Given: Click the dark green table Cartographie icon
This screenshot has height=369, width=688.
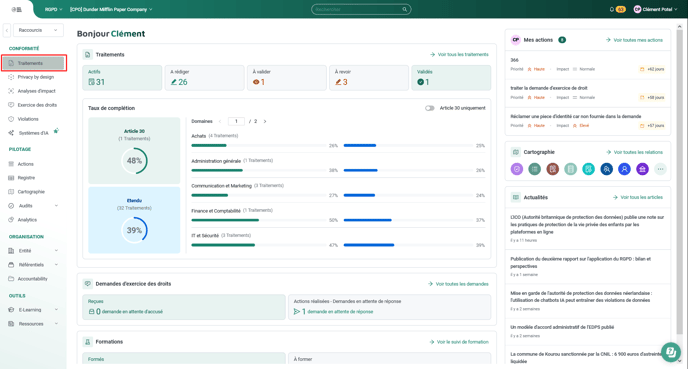Looking at the screenshot, I should pos(534,169).
